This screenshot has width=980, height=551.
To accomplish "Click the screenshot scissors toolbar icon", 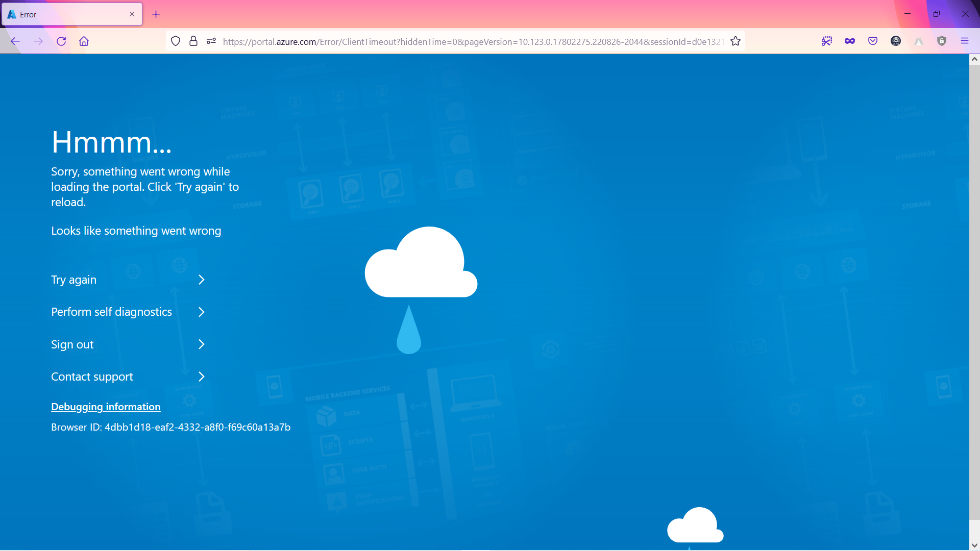I will [827, 41].
